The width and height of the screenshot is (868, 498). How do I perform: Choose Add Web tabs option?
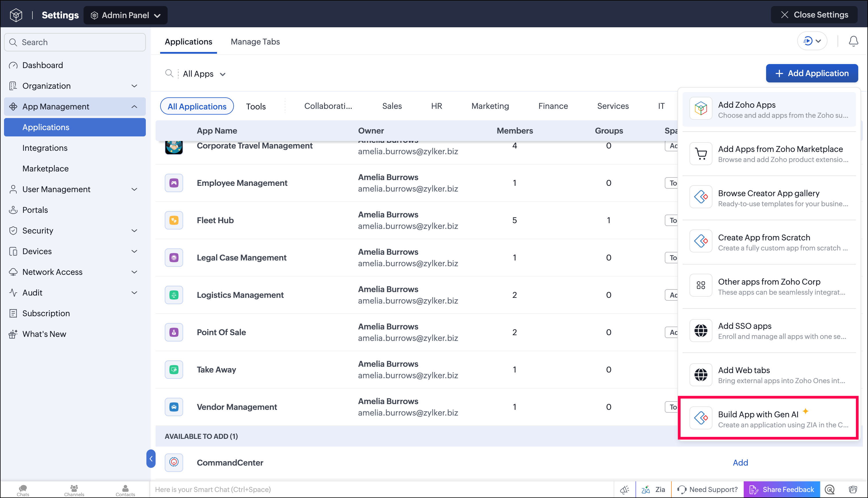point(769,375)
